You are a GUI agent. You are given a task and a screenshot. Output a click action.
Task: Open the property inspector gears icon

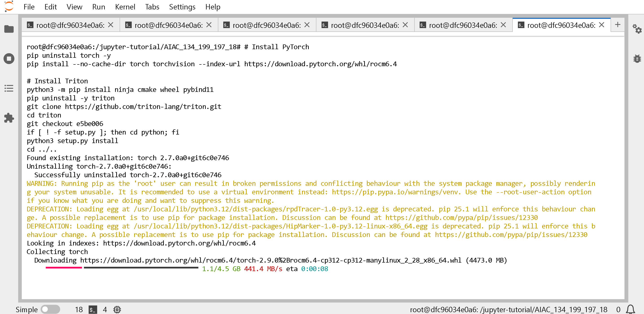[637, 29]
